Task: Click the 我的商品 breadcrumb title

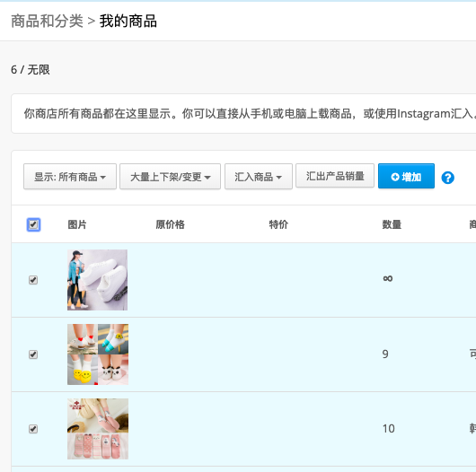Action: coord(128,22)
